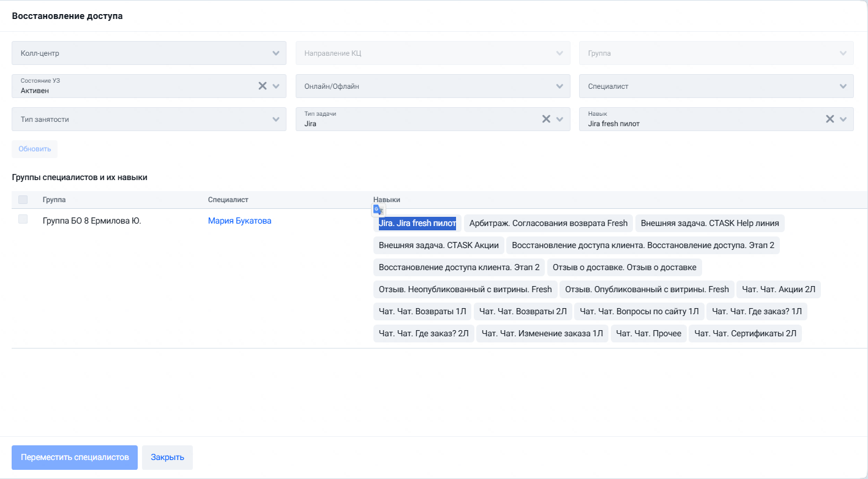Select the Jira. Jira fresh пилот skill tag
868x479 pixels.
pyautogui.click(x=417, y=224)
